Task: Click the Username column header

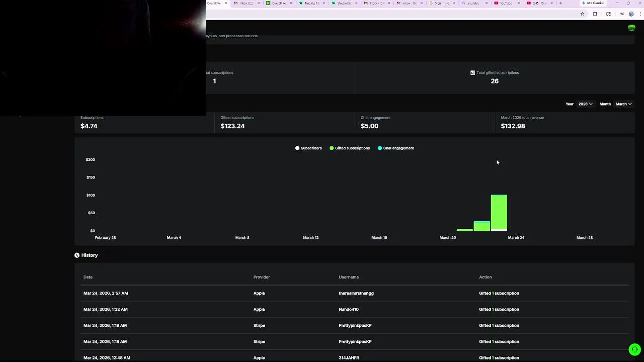Action: pos(349,277)
